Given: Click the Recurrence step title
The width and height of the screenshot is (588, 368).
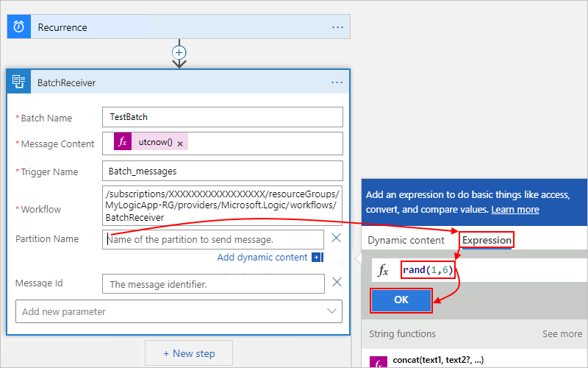Looking at the screenshot, I should pyautogui.click(x=62, y=27).
